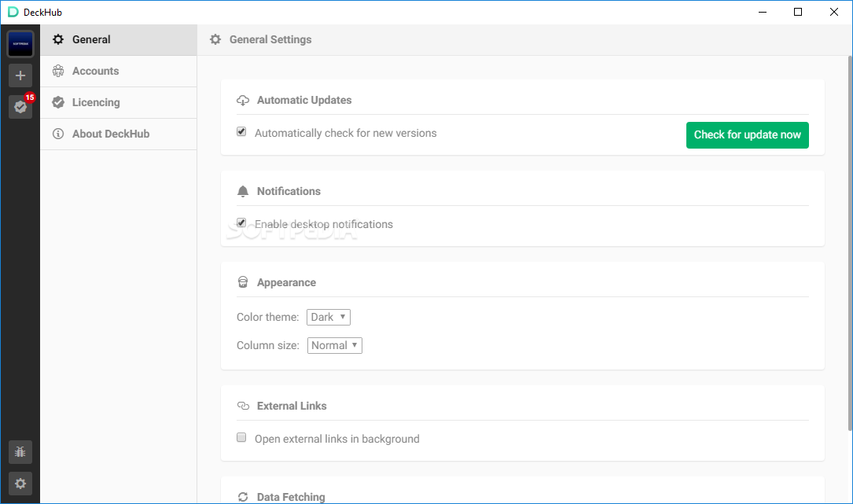Open the Softpedia account avatar
This screenshot has height=504, width=853.
(20, 43)
